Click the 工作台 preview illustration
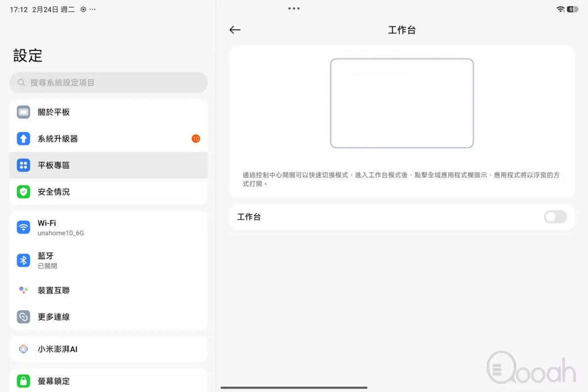Viewport: 588px width, 392px height. click(401, 103)
